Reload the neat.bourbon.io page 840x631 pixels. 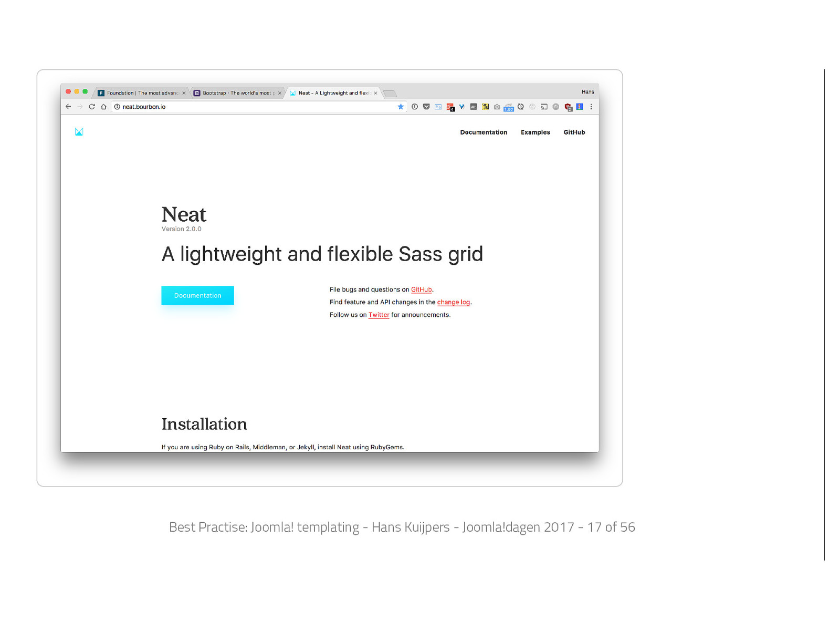(92, 107)
